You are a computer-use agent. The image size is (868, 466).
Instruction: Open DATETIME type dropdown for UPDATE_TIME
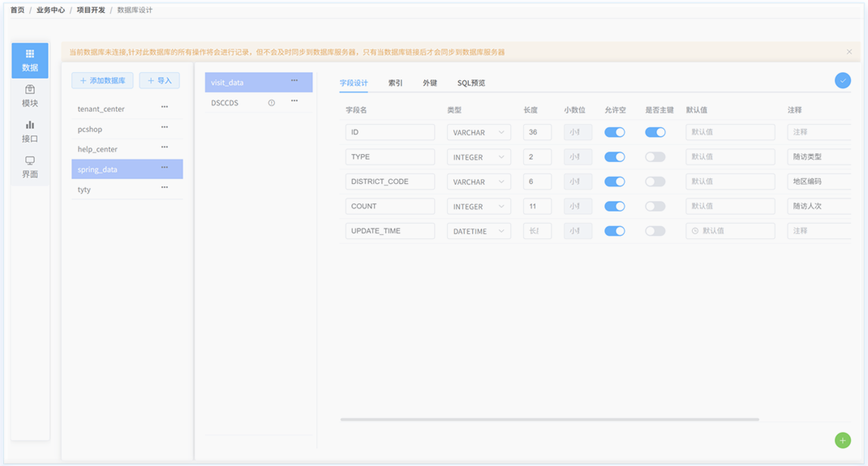point(479,231)
